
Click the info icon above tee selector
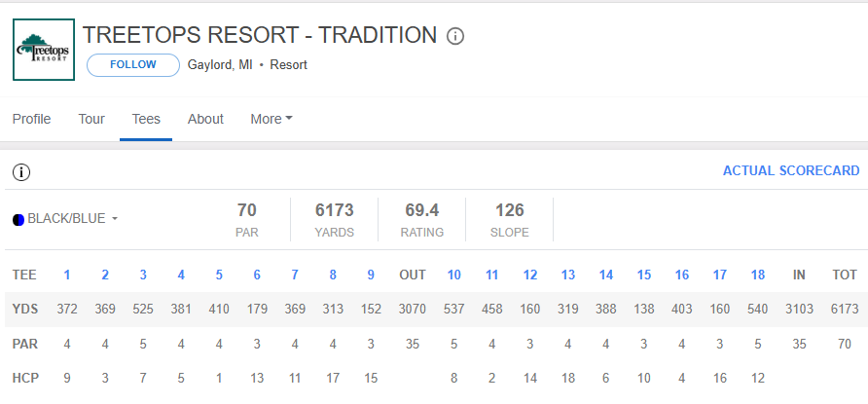pos(21,172)
